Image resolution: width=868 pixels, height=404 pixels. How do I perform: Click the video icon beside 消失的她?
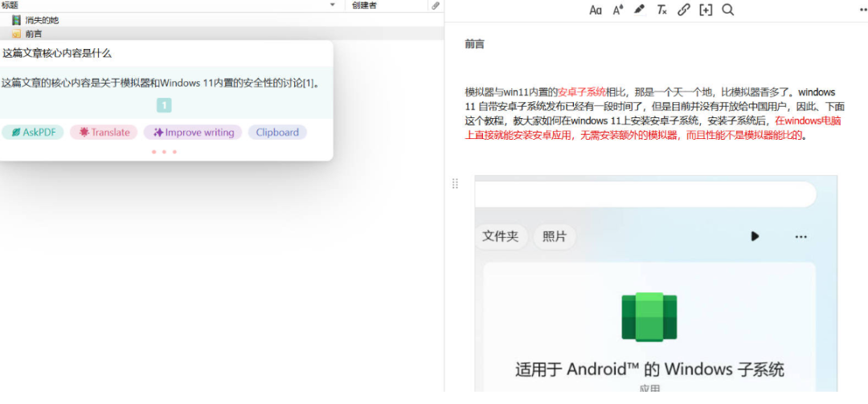(16, 20)
